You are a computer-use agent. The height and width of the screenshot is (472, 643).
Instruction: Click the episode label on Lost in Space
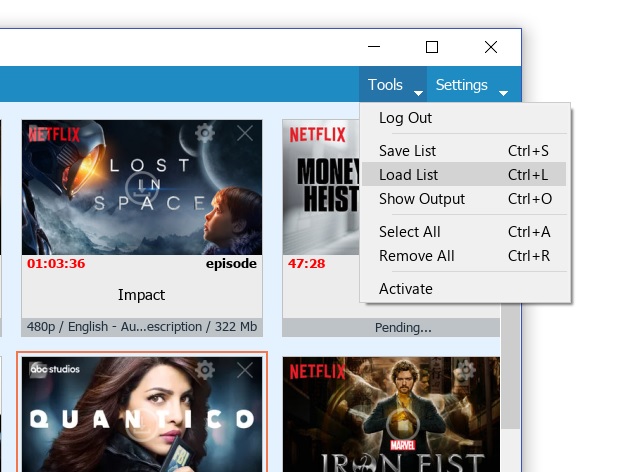pos(231,264)
